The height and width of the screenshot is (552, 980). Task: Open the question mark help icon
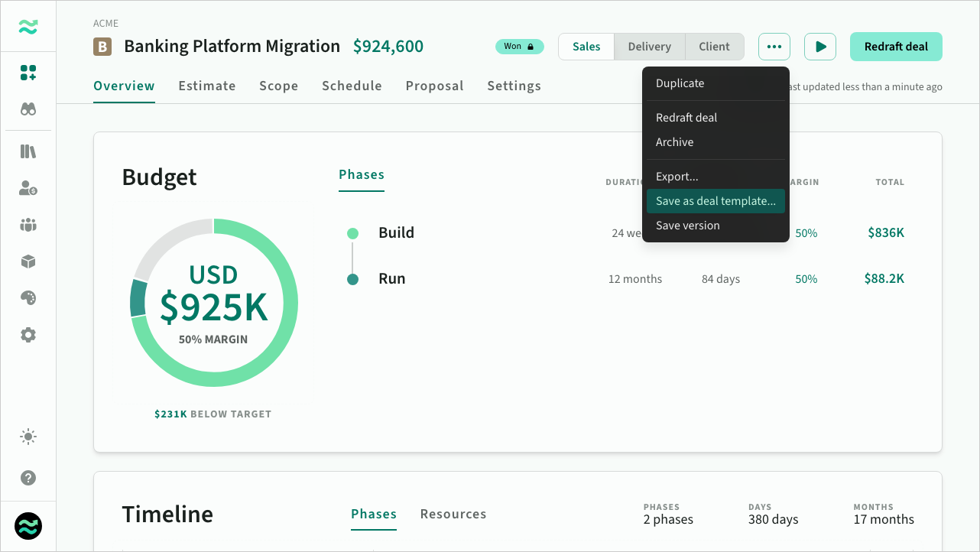[x=28, y=478]
